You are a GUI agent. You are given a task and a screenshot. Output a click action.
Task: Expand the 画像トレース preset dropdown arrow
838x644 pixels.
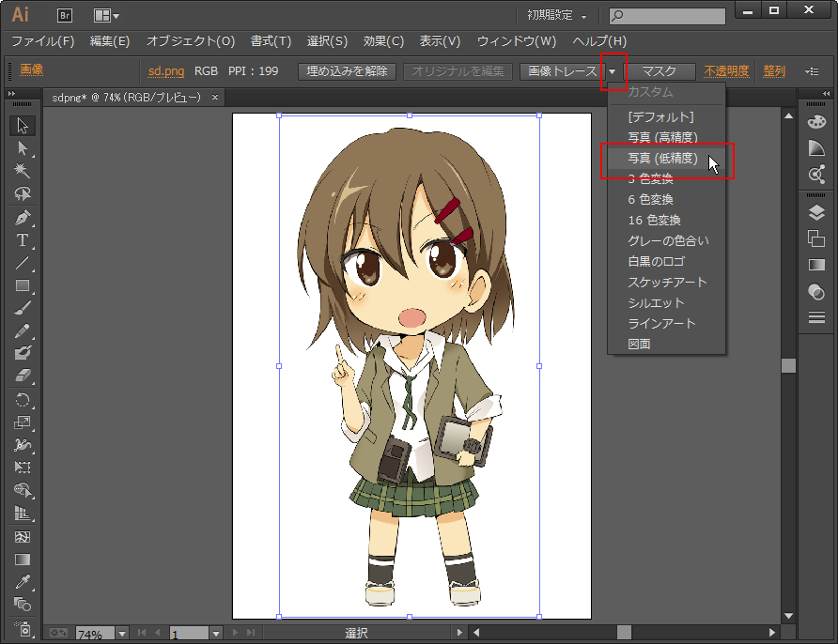click(613, 71)
